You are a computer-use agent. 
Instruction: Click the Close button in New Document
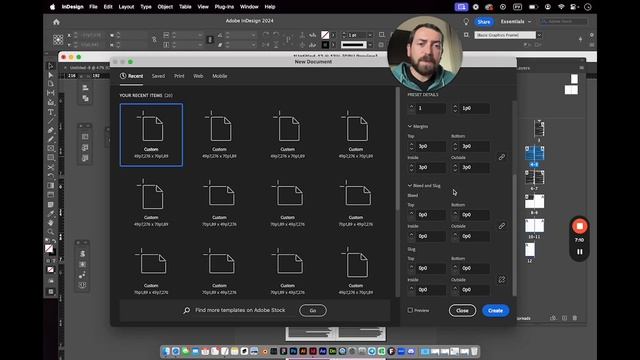(x=462, y=311)
